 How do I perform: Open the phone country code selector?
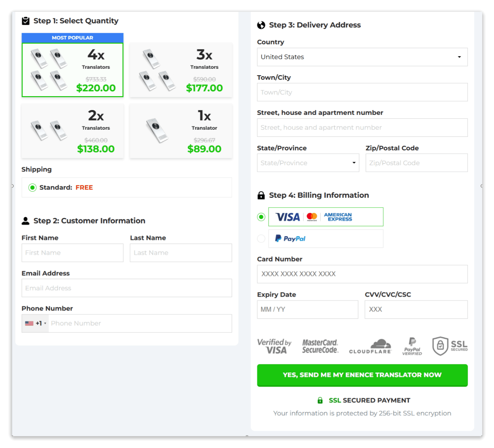35,323
